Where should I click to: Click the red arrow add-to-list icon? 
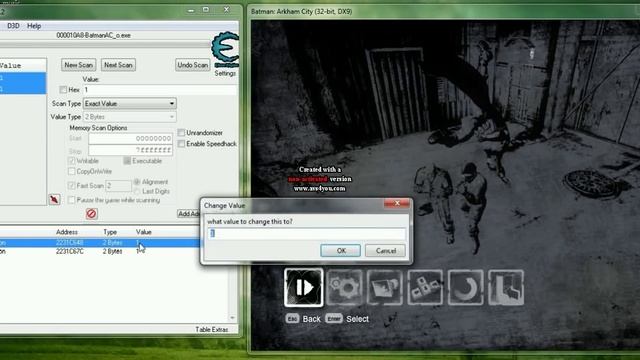(x=54, y=199)
